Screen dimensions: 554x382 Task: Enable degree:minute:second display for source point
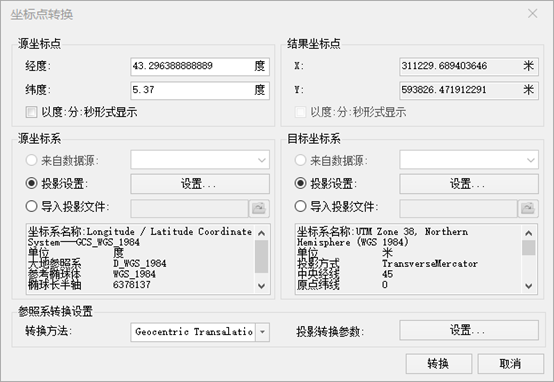(31, 112)
